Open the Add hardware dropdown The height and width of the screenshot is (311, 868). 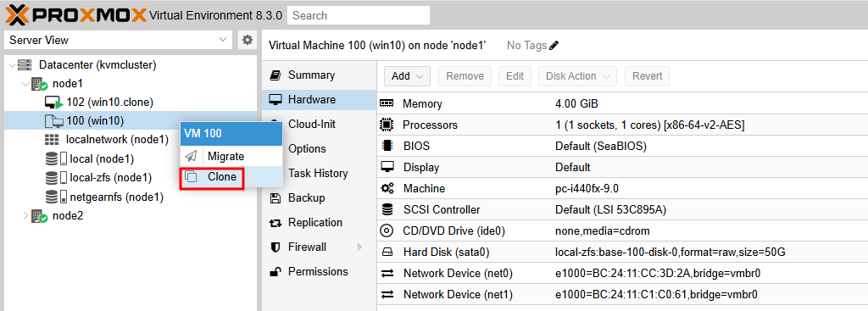coord(407,76)
